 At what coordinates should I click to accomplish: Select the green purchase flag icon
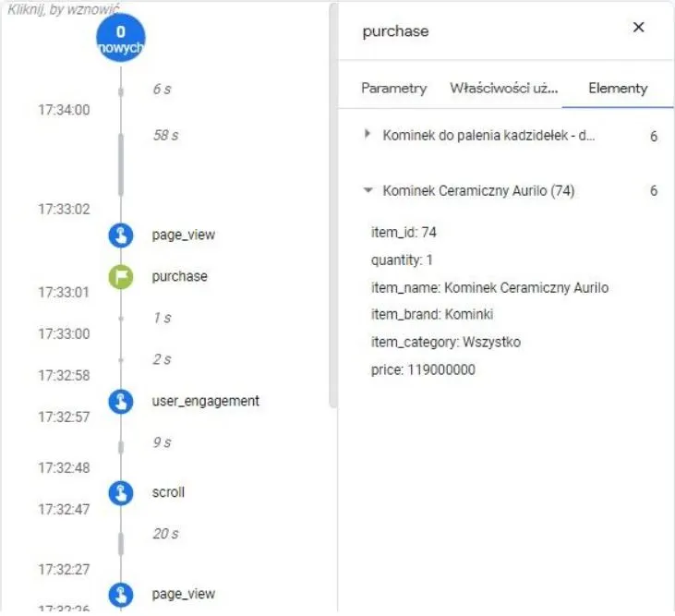(121, 276)
